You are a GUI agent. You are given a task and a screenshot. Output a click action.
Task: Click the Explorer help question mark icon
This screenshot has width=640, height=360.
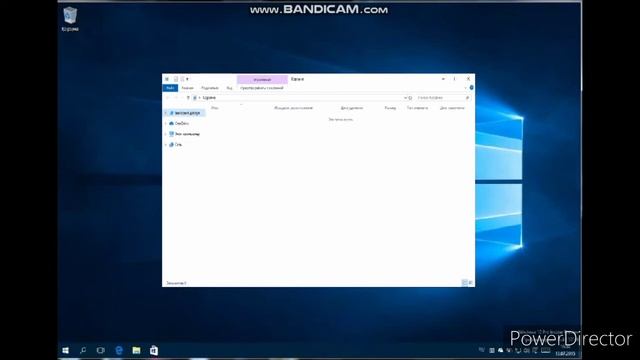click(471, 88)
